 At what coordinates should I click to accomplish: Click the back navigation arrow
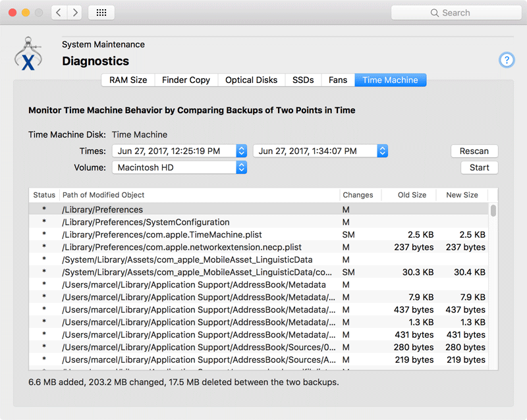tap(59, 13)
